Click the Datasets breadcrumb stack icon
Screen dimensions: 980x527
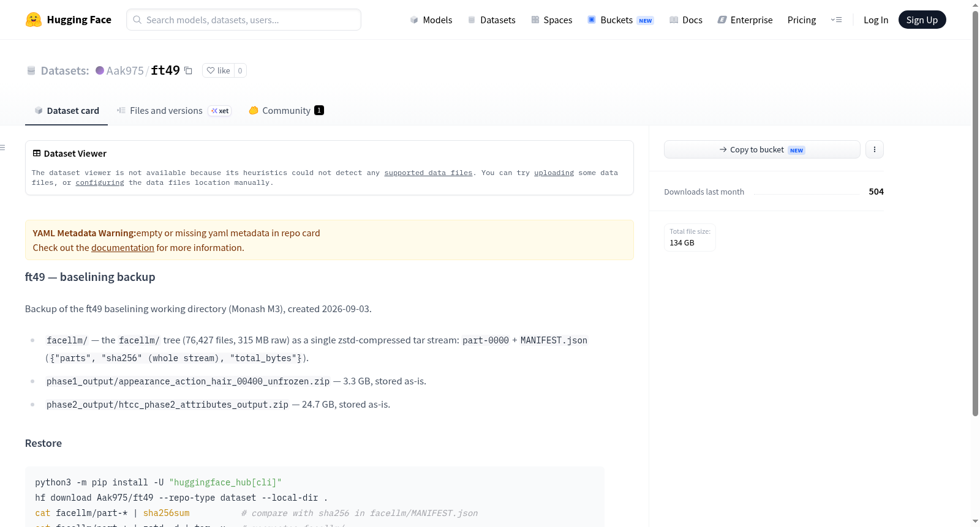click(31, 70)
